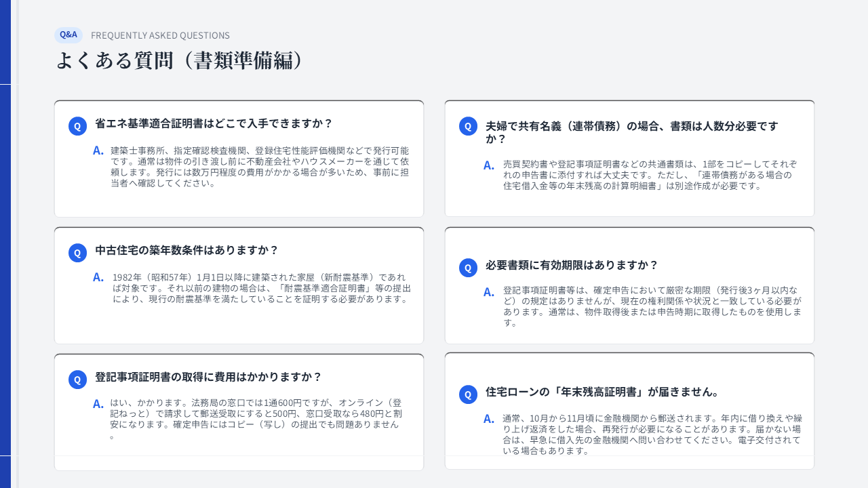Viewport: 868px width, 488px height.
Task: Click the よくある質問（書類準備編）title
Action: (x=179, y=60)
